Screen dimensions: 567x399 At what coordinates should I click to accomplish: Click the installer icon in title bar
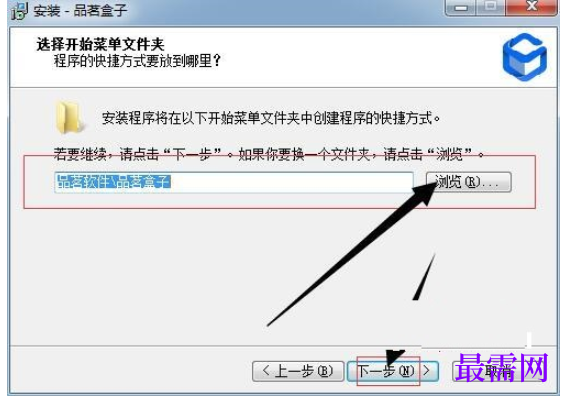19,11
